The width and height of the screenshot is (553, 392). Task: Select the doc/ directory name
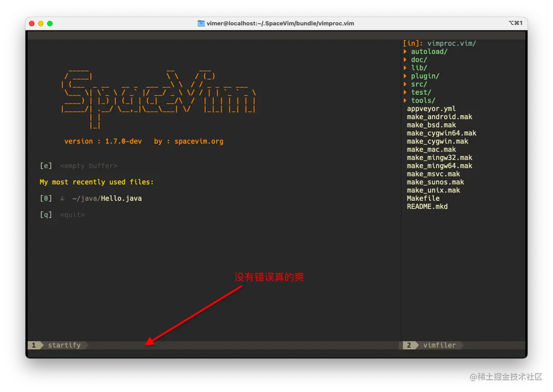[x=419, y=60]
